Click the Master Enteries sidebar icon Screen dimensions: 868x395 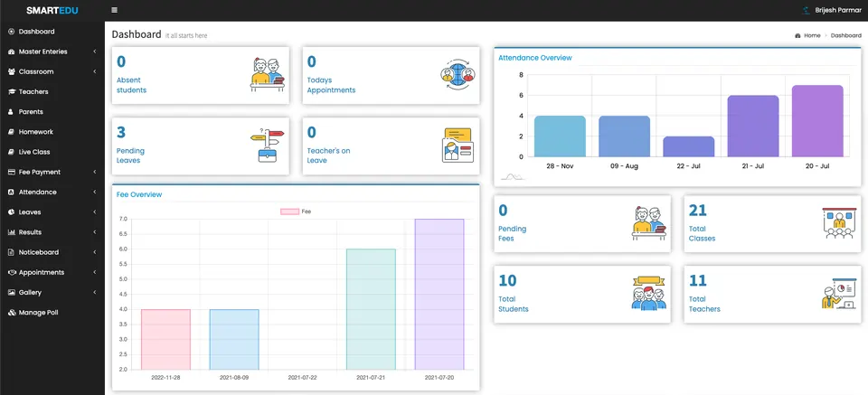[x=11, y=52]
